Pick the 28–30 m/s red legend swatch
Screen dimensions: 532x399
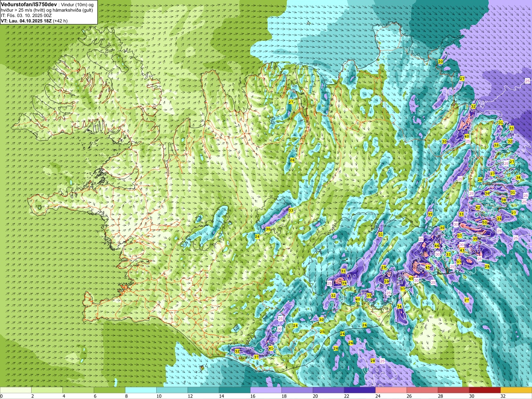point(453,390)
